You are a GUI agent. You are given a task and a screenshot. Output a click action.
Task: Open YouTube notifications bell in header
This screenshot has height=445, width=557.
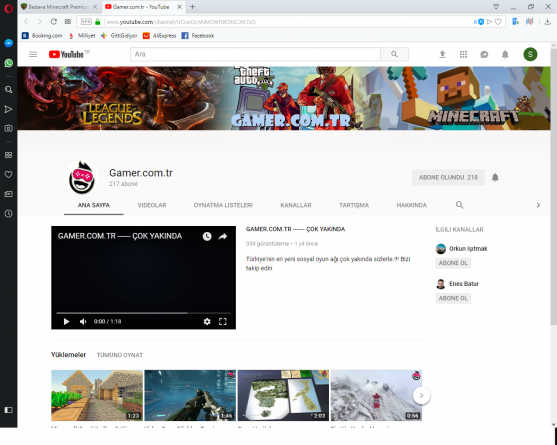505,54
